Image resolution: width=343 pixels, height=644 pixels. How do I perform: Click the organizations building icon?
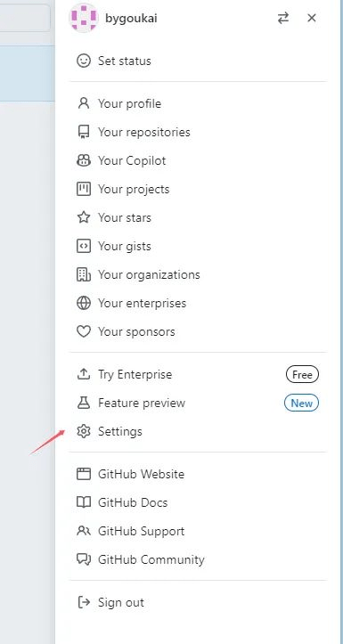pyautogui.click(x=84, y=274)
